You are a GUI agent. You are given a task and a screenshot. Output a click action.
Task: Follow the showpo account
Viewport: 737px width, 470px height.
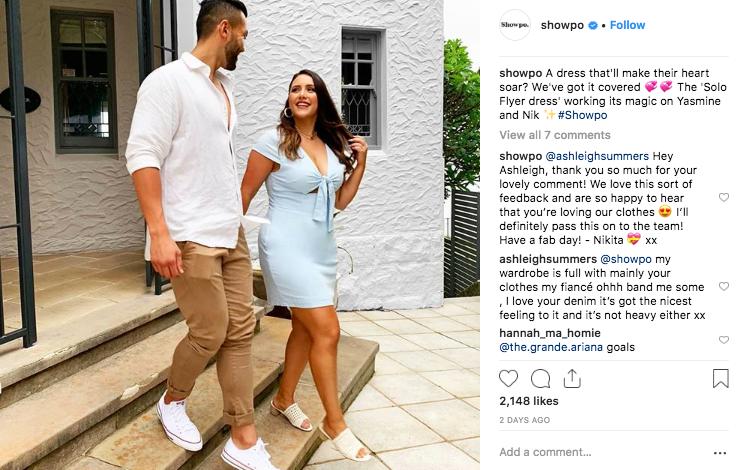tap(627, 25)
